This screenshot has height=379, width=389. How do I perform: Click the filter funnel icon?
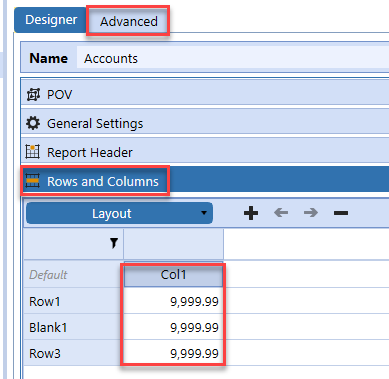coord(114,243)
